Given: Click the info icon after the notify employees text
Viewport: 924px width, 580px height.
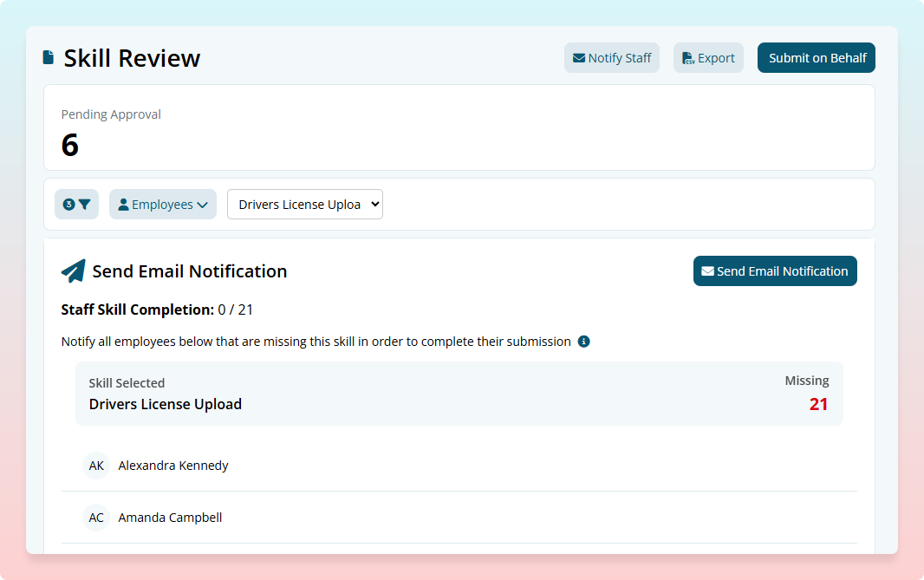Looking at the screenshot, I should 583,341.
